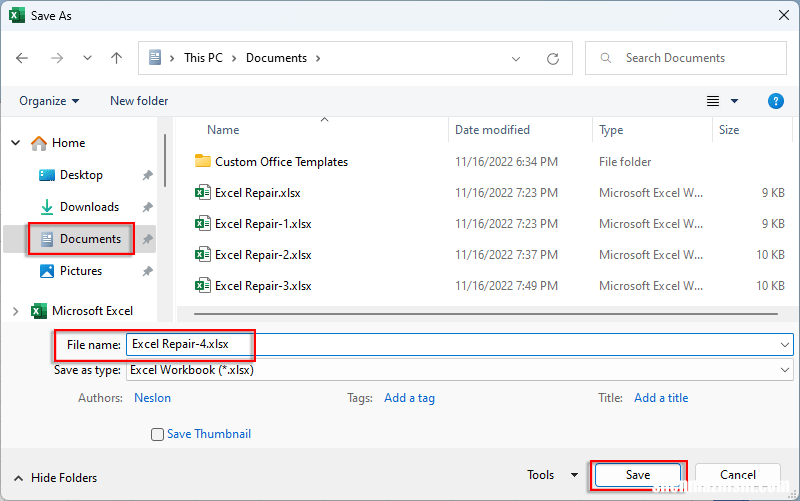Select the Excel Repair-1.xlsx file
Viewport: 800px width, 501px height.
click(x=263, y=224)
